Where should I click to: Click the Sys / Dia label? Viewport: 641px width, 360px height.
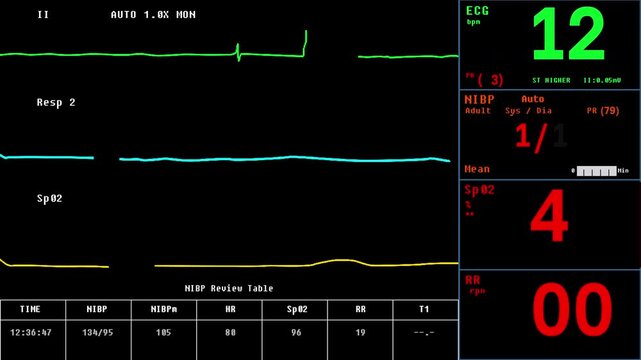(528, 111)
